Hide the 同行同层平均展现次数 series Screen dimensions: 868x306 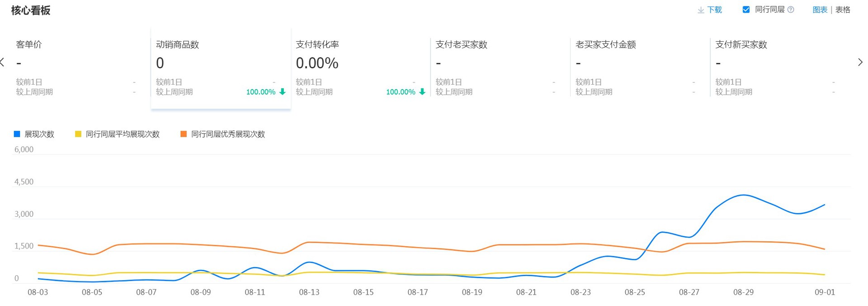click(117, 134)
